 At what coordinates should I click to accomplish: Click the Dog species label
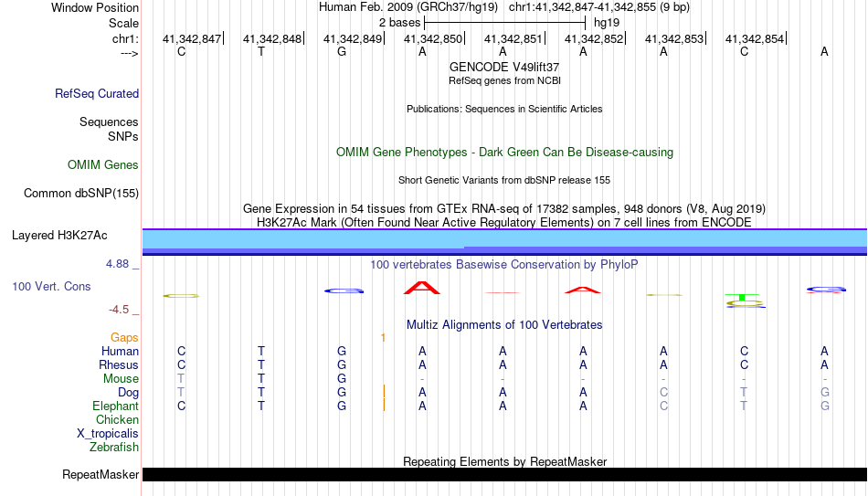(x=129, y=393)
